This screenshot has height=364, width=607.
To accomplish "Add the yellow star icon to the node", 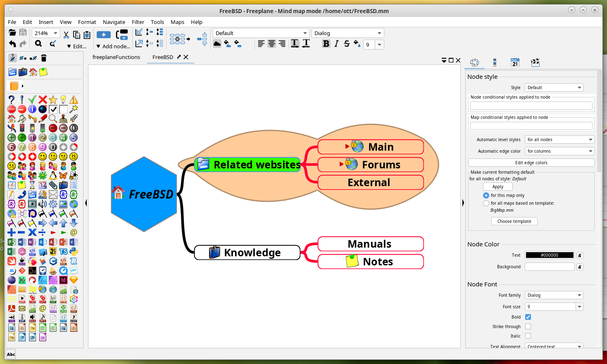I will 53,99.
